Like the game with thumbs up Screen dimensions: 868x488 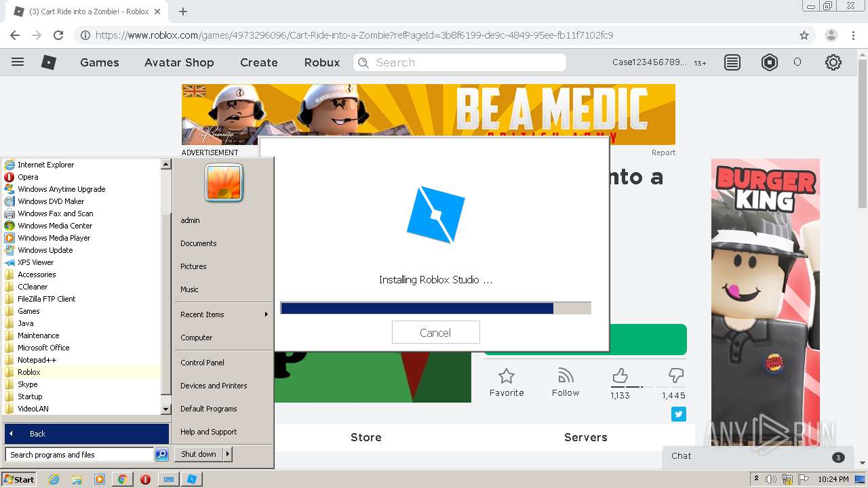point(620,375)
